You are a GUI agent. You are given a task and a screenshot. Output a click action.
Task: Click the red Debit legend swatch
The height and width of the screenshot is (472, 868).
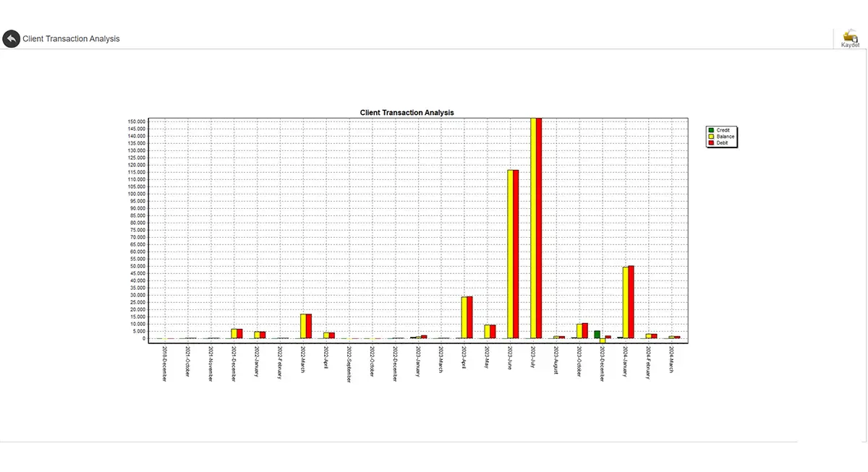(711, 143)
